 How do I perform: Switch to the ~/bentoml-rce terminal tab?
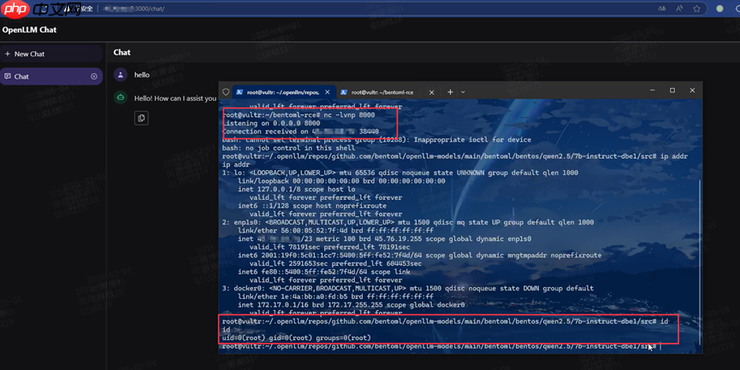pos(382,92)
